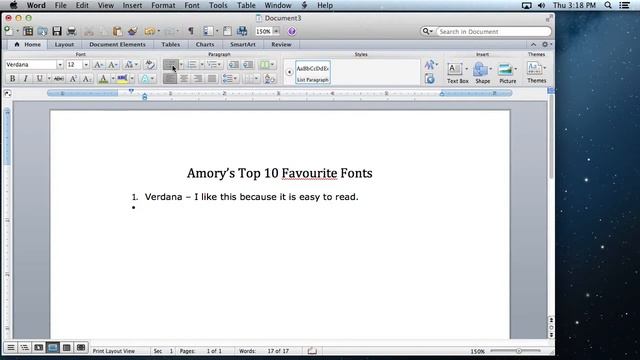Viewport: 640px width, 360px height.
Task: Open the Media Browser icon
Action: click(242, 31)
